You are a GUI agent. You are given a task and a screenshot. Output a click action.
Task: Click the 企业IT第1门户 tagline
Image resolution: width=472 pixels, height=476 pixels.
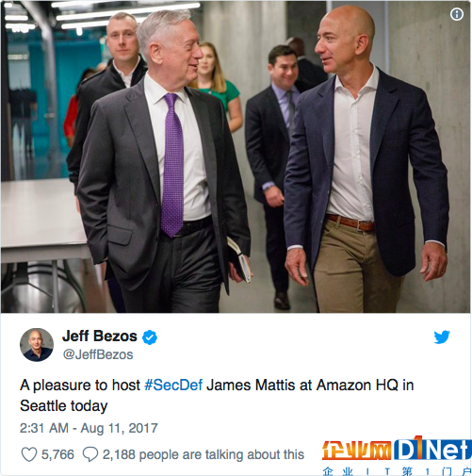pyautogui.click(x=397, y=471)
